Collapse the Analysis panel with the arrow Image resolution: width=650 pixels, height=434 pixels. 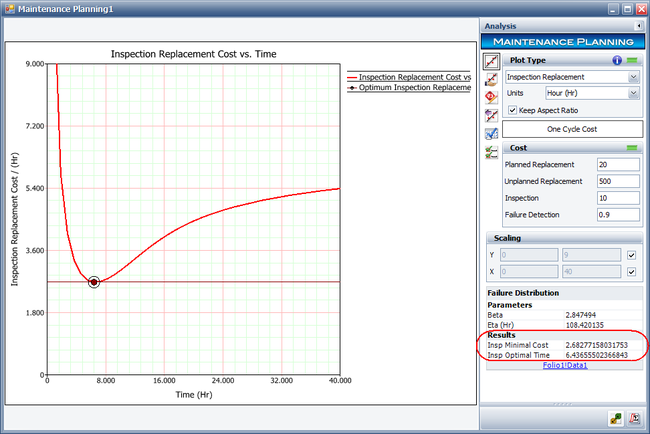[639, 26]
